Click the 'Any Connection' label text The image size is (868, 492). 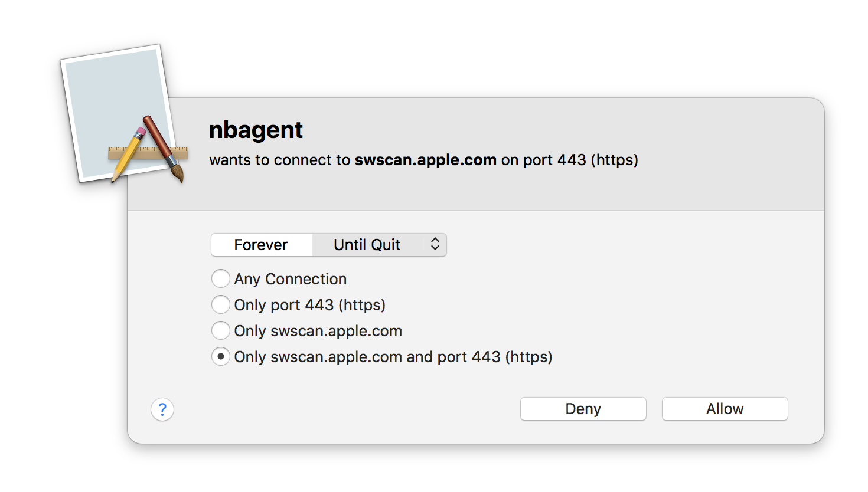tap(291, 279)
